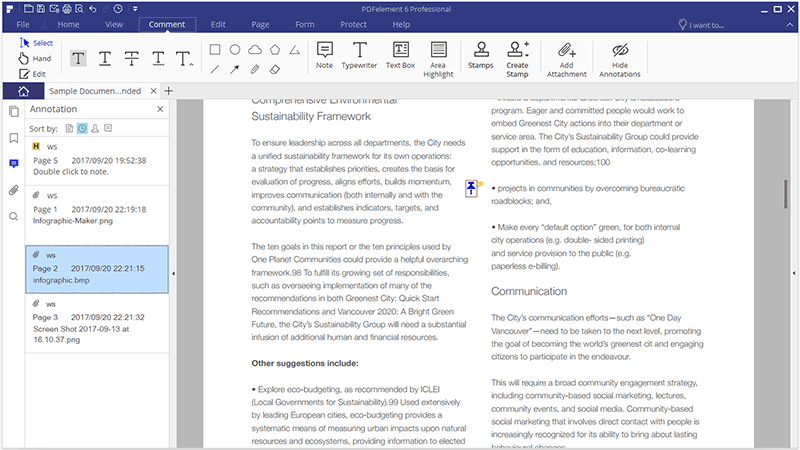Click Add Attachment button

tap(566, 59)
